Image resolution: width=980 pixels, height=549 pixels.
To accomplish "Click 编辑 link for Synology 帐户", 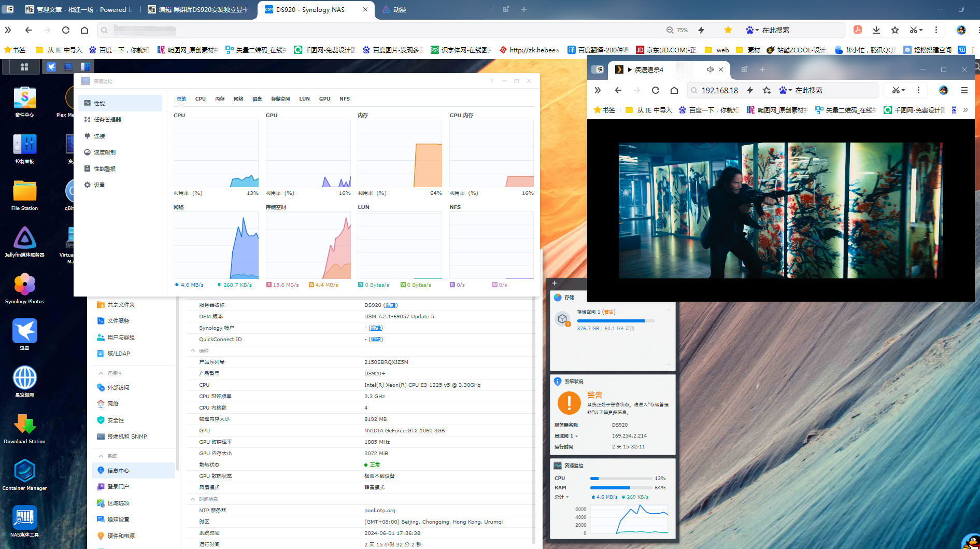I will pos(376,328).
